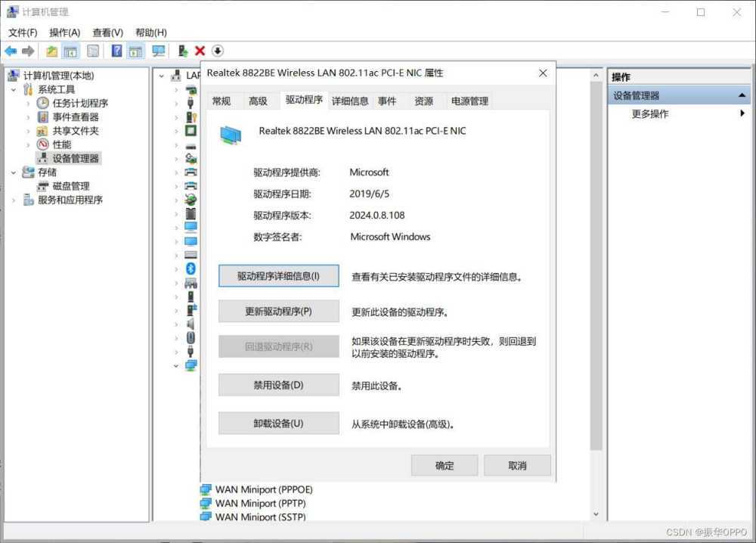Click the red X uninstall device toolbar icon
The height and width of the screenshot is (543, 756).
point(200,51)
